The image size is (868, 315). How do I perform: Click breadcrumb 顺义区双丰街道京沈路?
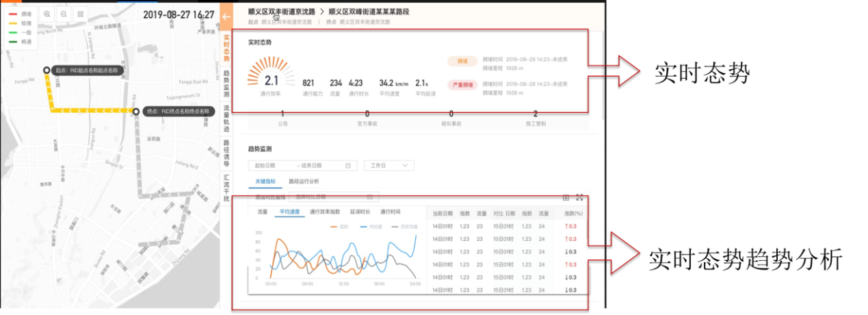click(280, 12)
